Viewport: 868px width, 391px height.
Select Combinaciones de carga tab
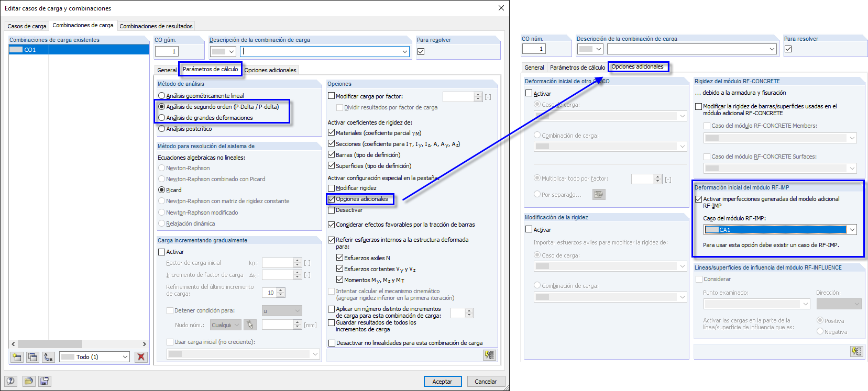pyautogui.click(x=83, y=25)
